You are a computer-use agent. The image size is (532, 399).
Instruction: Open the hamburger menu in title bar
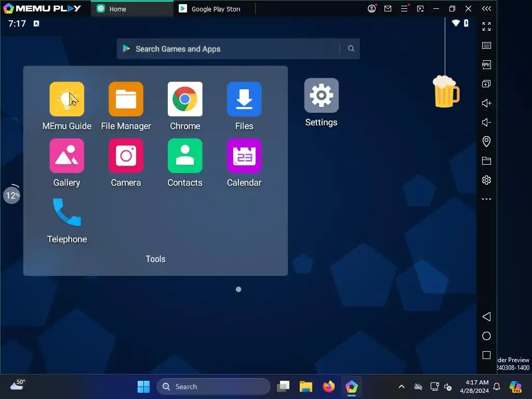(404, 8)
